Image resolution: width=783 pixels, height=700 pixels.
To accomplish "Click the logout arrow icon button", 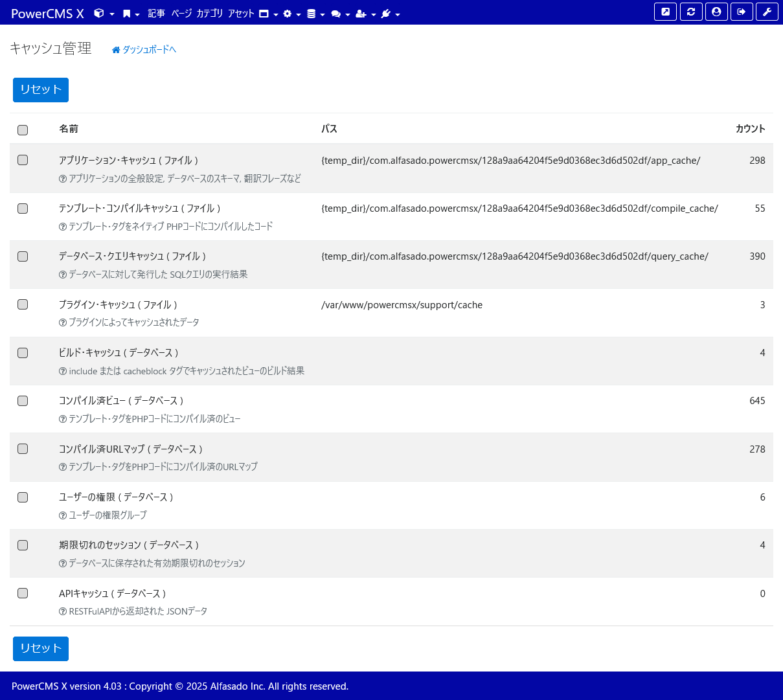I will tap(742, 12).
